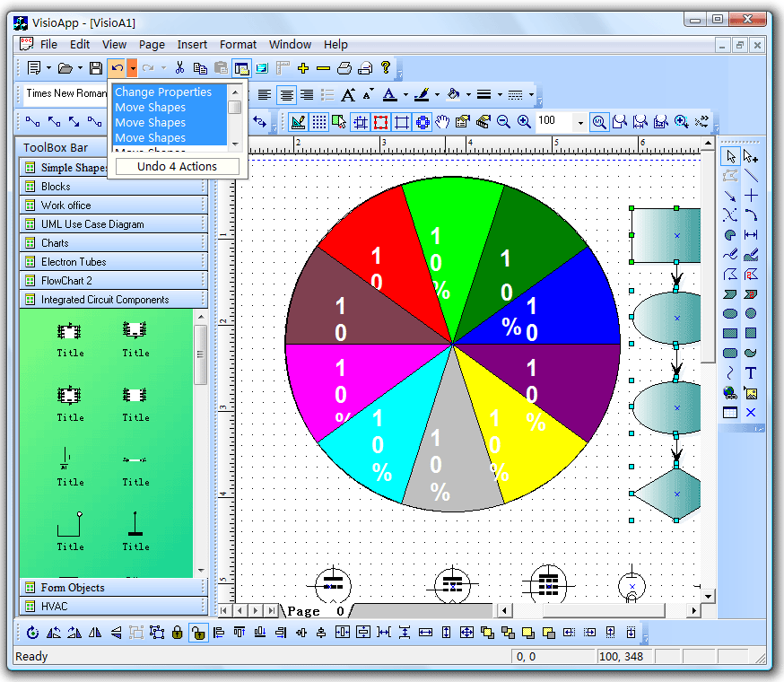Click the Undo 4 Actions button
Screen dimensions: 784x682
click(x=178, y=167)
